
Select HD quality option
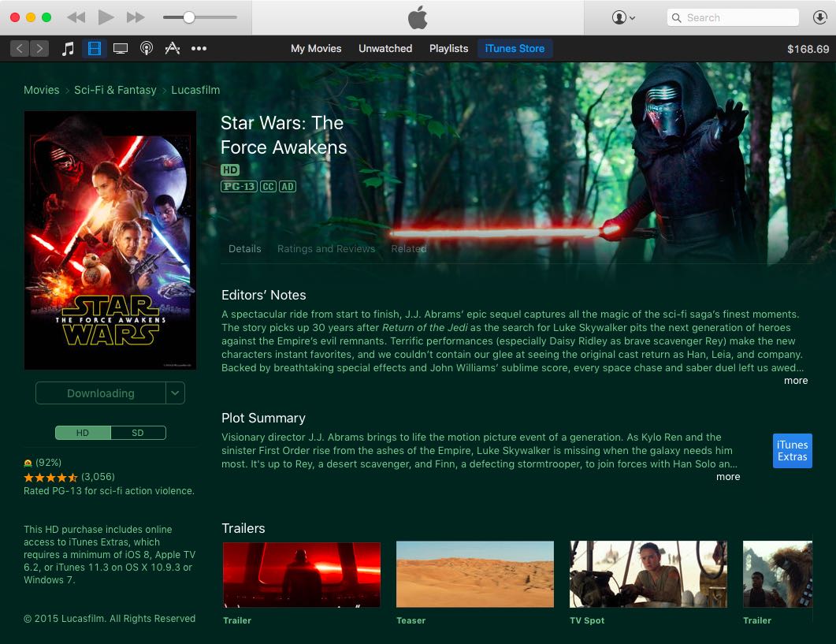(83, 433)
